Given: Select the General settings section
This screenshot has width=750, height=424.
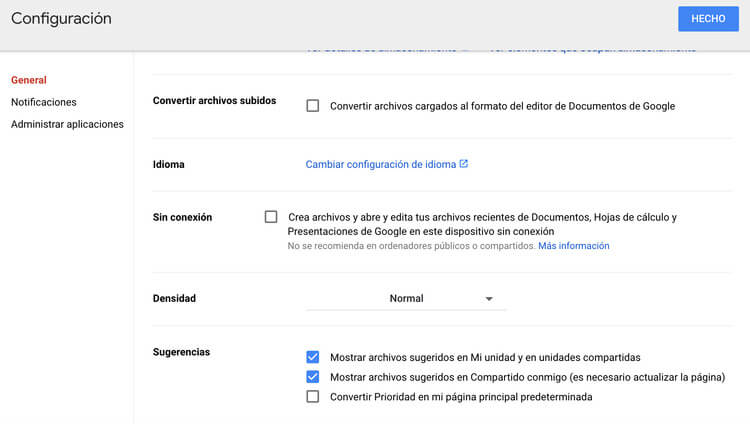Looking at the screenshot, I should [29, 80].
